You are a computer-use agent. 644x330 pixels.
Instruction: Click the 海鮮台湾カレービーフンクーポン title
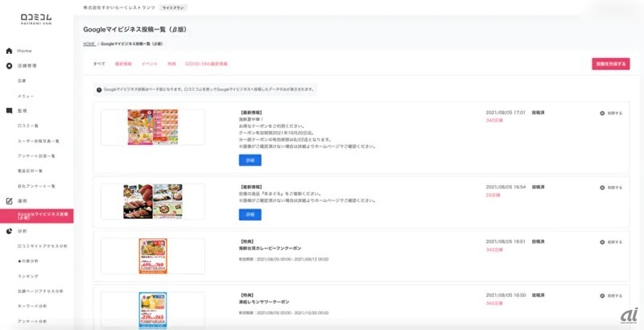pyautogui.click(x=270, y=249)
